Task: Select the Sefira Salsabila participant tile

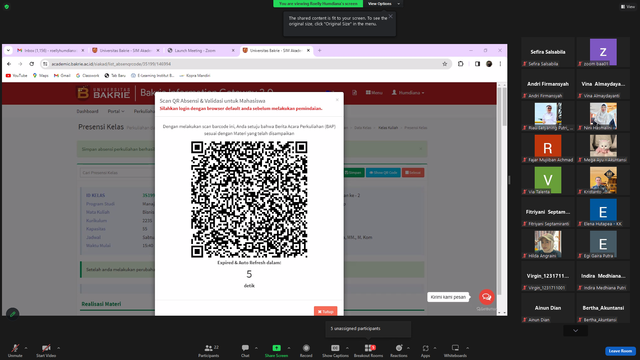Action: tap(548, 52)
